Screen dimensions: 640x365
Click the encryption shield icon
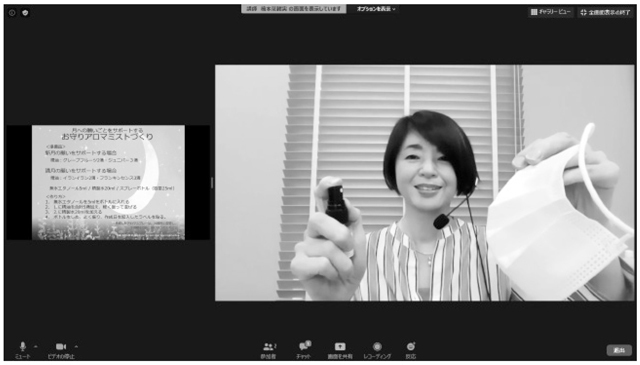[x=25, y=13]
